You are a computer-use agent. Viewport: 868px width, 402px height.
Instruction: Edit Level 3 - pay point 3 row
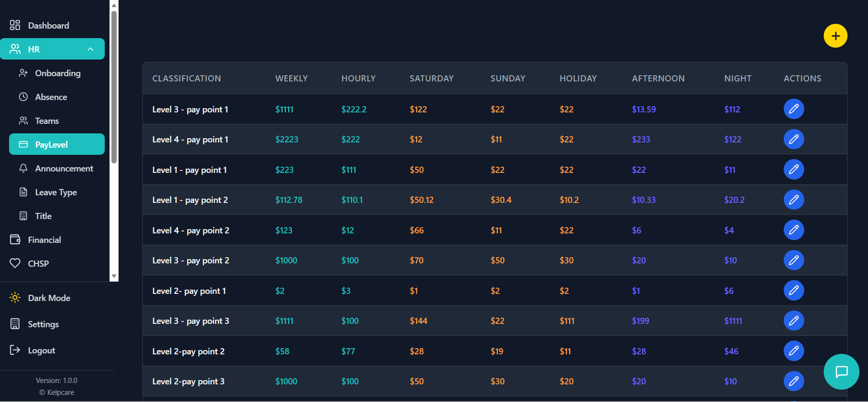pyautogui.click(x=794, y=321)
